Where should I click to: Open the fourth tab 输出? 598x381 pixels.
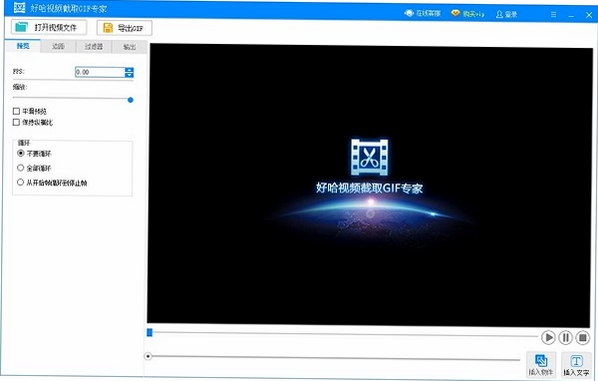coord(129,47)
